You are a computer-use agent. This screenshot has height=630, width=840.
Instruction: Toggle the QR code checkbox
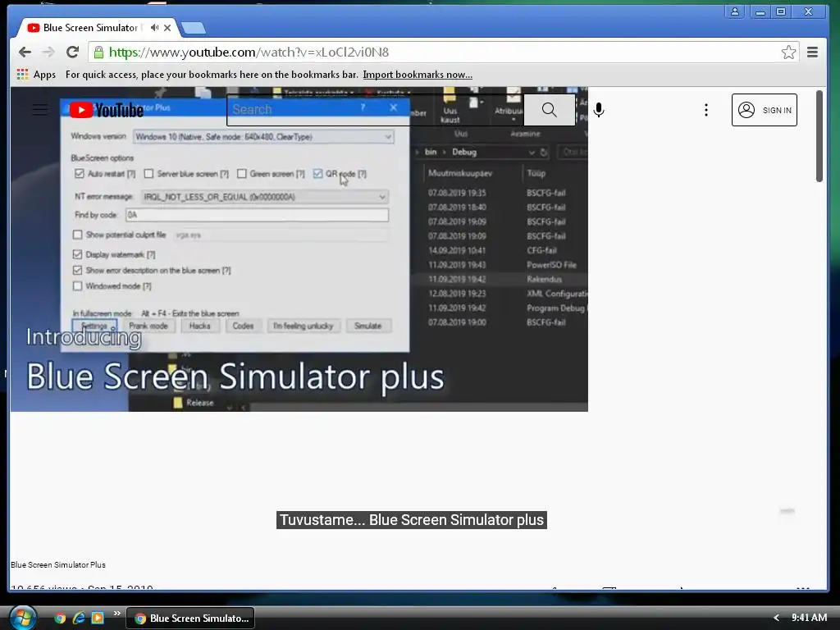pyautogui.click(x=317, y=174)
